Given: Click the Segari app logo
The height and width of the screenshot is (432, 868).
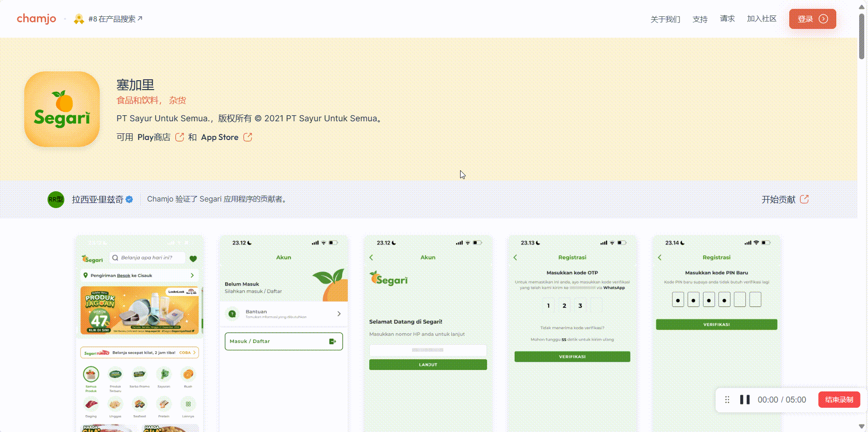Looking at the screenshot, I should [x=62, y=109].
